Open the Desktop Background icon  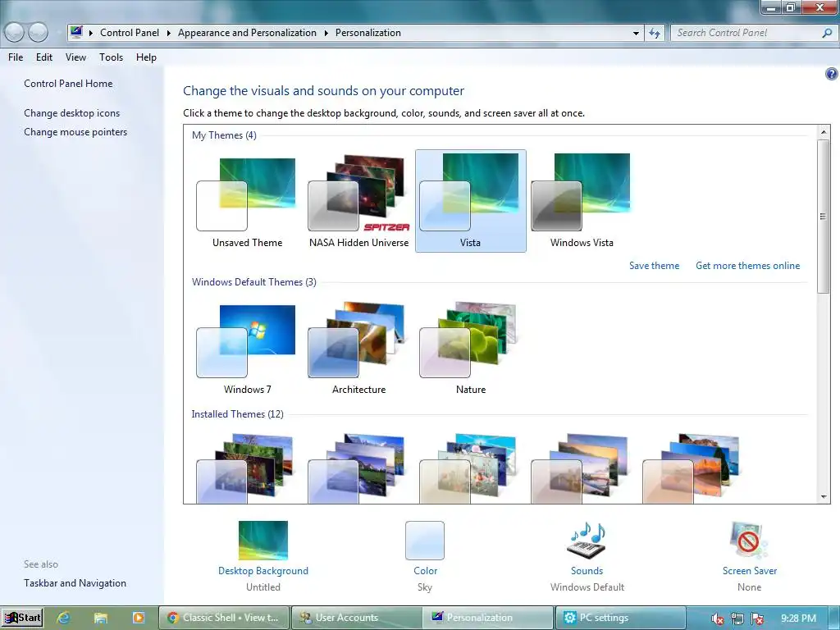(x=263, y=540)
